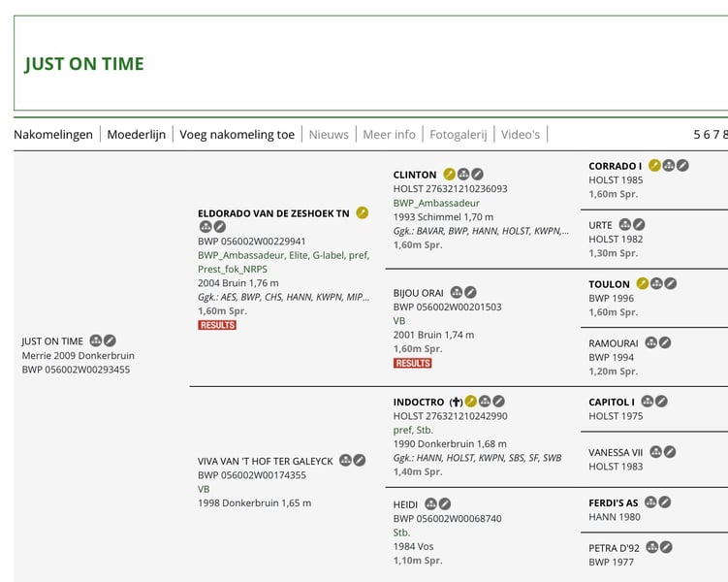
Task: Switch to the Moederlijn tab
Action: pyautogui.click(x=137, y=135)
